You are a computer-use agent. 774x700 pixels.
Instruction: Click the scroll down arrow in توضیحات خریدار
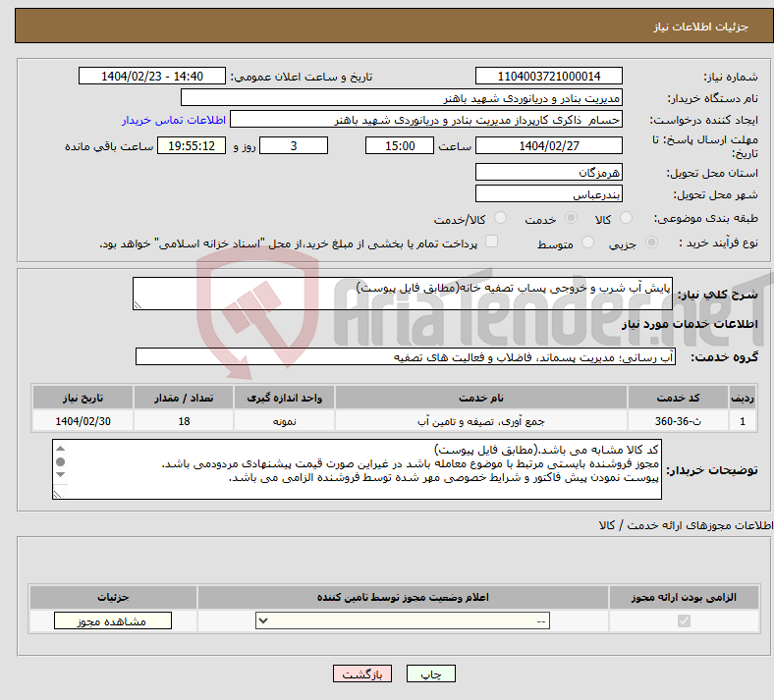tap(60, 474)
